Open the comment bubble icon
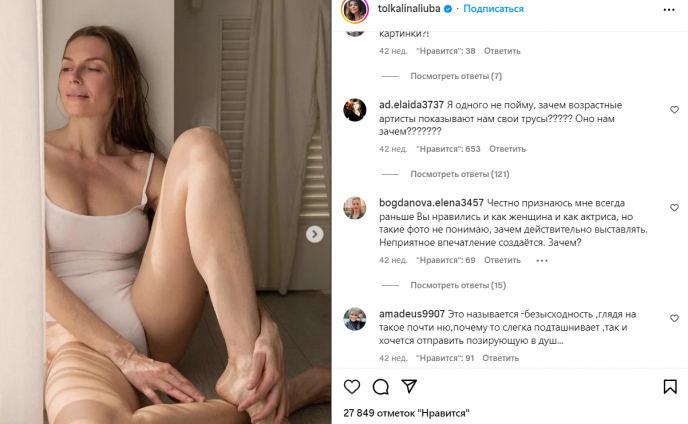688x424 pixels. pos(380,387)
